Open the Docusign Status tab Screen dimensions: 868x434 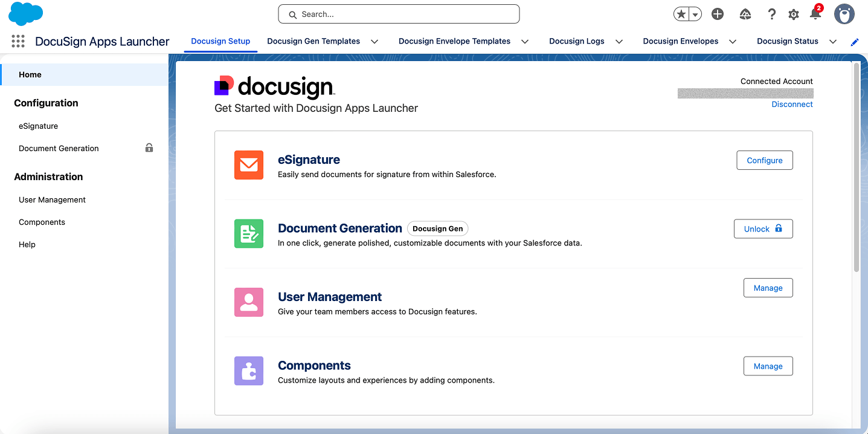(788, 41)
